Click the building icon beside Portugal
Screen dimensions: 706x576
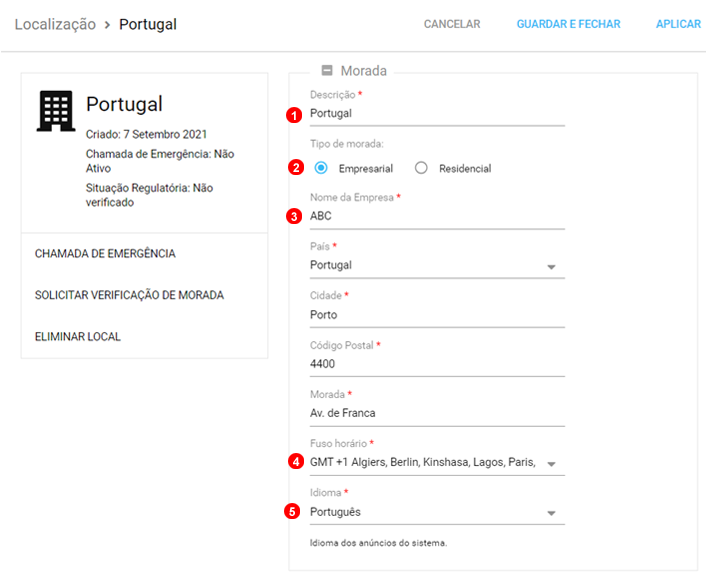(56, 110)
